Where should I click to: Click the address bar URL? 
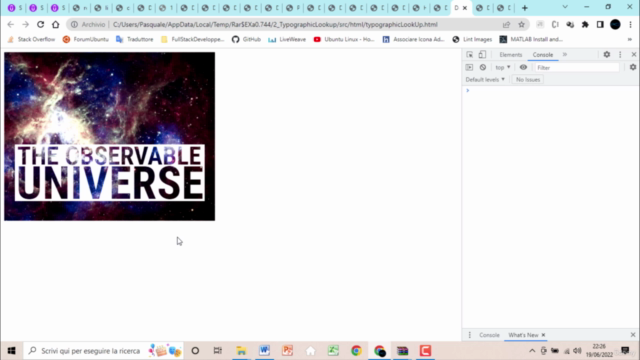275,24
